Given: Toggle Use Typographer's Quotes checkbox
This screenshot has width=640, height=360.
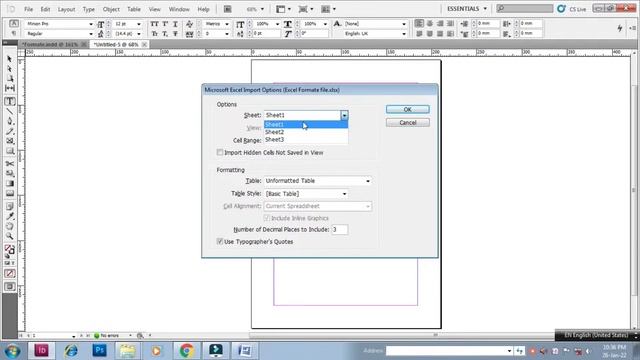Looking at the screenshot, I should (x=220, y=241).
